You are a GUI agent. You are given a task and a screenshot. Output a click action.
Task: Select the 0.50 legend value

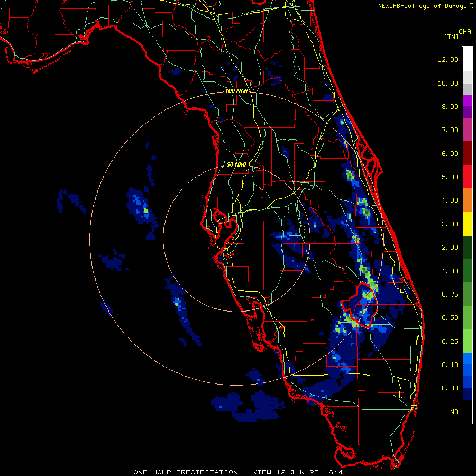450,318
